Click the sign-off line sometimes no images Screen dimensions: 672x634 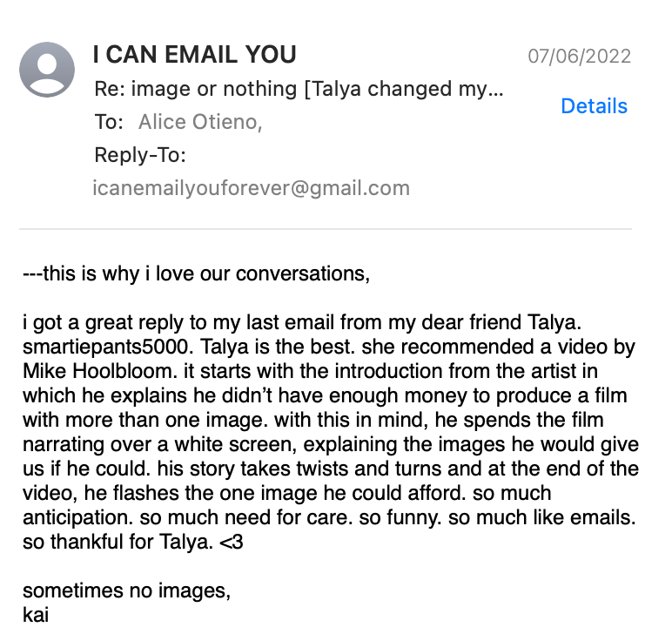[x=126, y=592]
